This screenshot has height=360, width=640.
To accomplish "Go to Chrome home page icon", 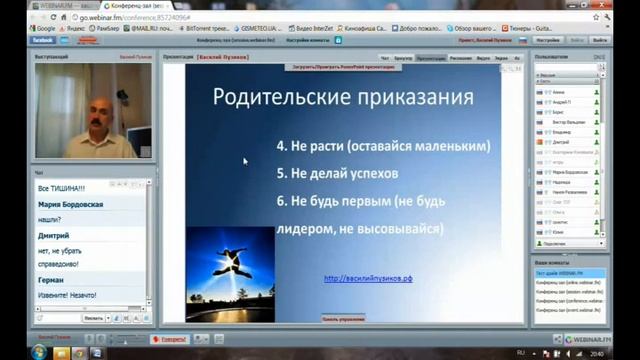I will tap(64, 18).
